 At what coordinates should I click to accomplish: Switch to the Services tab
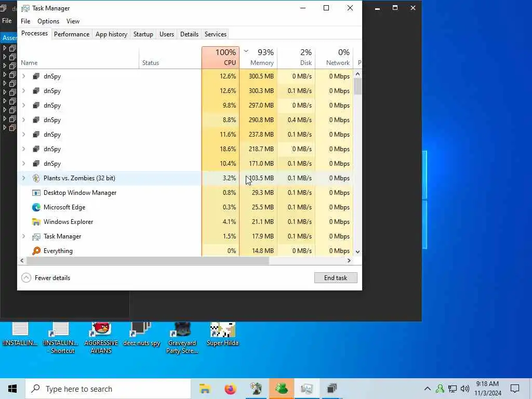[216, 34]
